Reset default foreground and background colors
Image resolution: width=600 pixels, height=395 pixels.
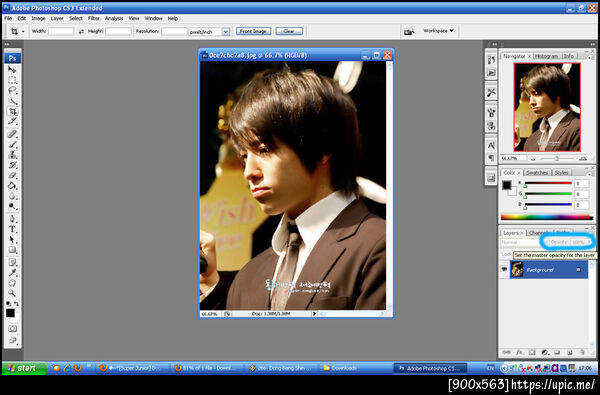pos(8,304)
